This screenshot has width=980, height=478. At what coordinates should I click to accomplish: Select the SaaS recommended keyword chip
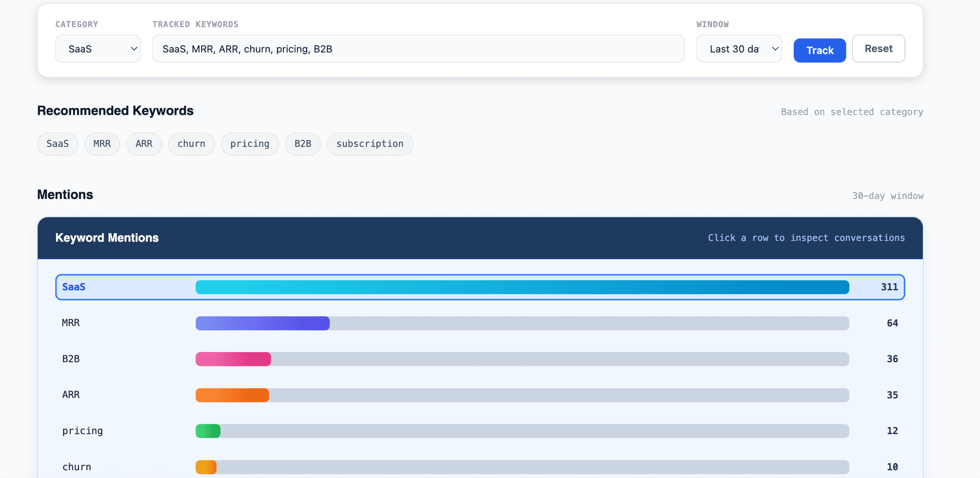(58, 144)
